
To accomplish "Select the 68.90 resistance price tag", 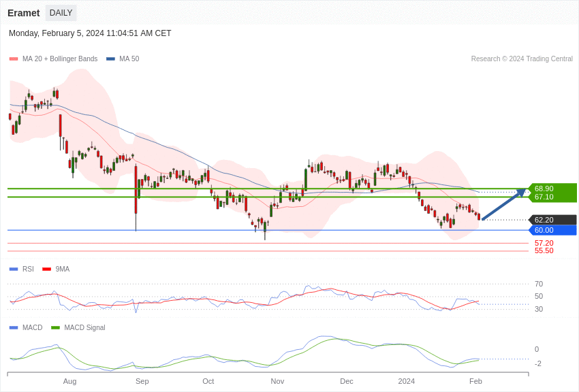I will tap(552, 189).
